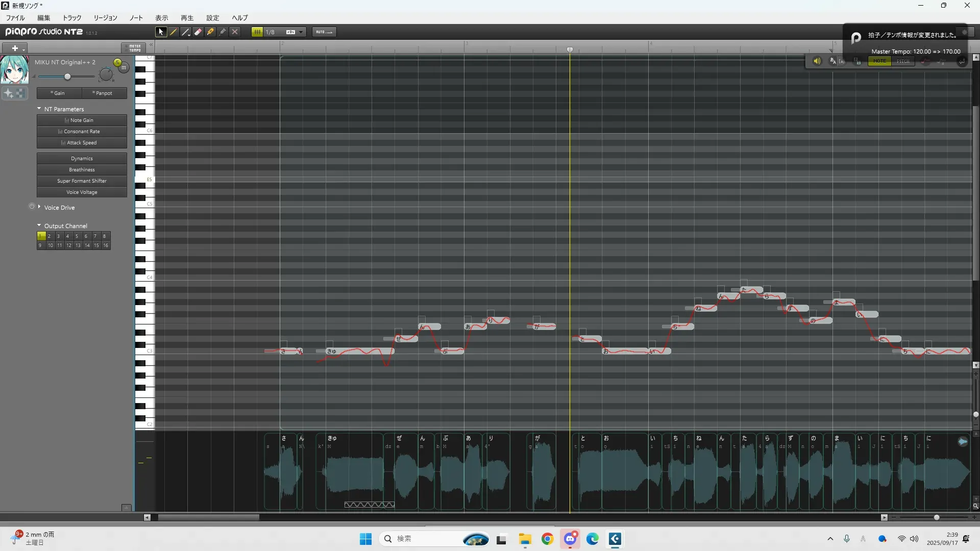The image size is (980, 551).
Task: Select the yellow cutter knife tool
Action: 210,32
